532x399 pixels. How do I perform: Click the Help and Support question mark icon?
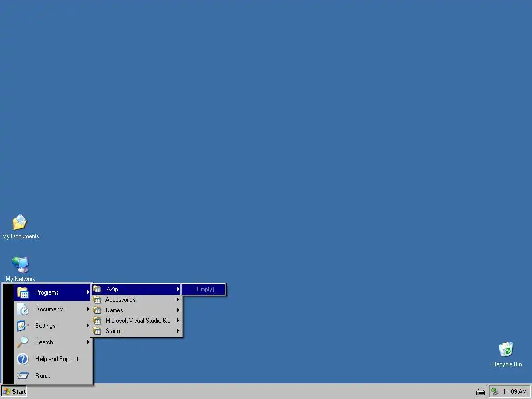(x=23, y=358)
